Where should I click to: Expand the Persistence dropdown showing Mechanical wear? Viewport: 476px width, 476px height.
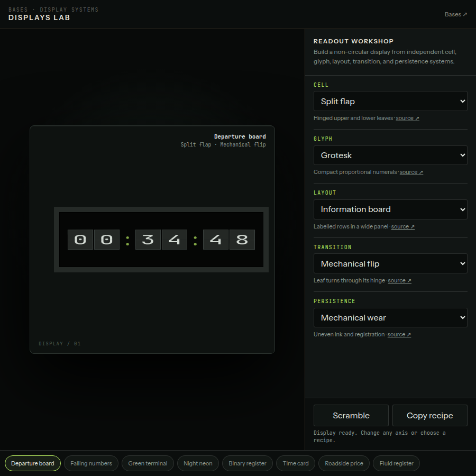tap(390, 317)
